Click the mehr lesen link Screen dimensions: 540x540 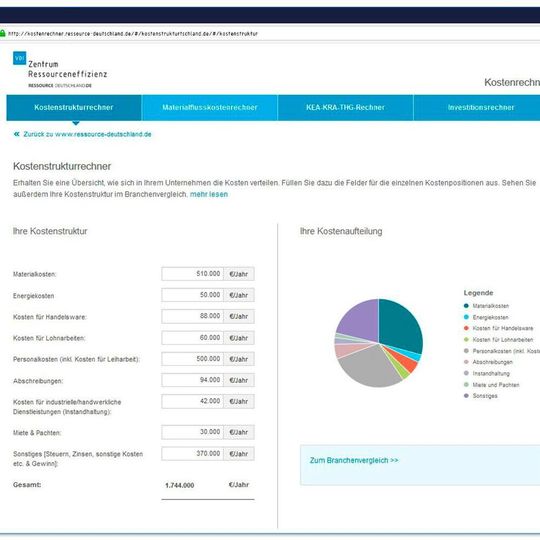tap(209, 194)
